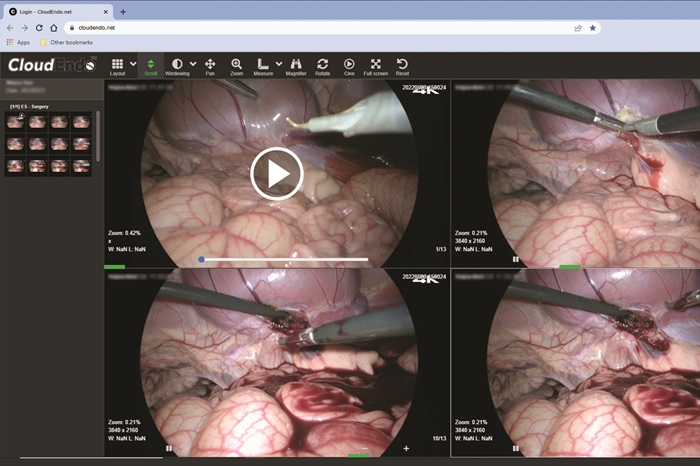Switch to the 'Login - CloudEndo.net' tab
Image resolution: width=700 pixels, height=466 pixels.
pos(57,12)
